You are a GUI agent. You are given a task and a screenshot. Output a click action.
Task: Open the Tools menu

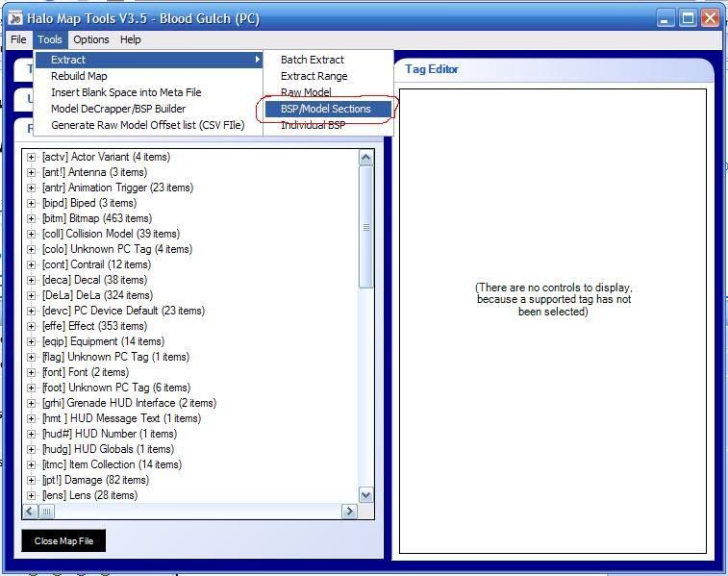coord(50,40)
